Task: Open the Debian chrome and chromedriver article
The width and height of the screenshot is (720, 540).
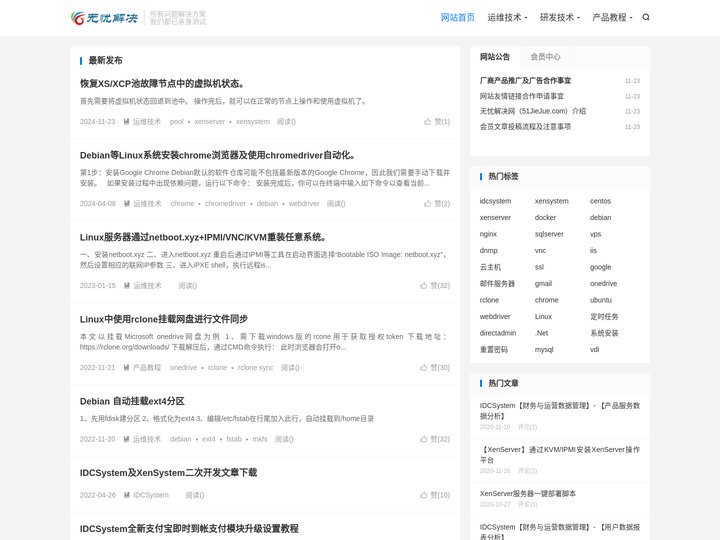Action: coord(219,155)
